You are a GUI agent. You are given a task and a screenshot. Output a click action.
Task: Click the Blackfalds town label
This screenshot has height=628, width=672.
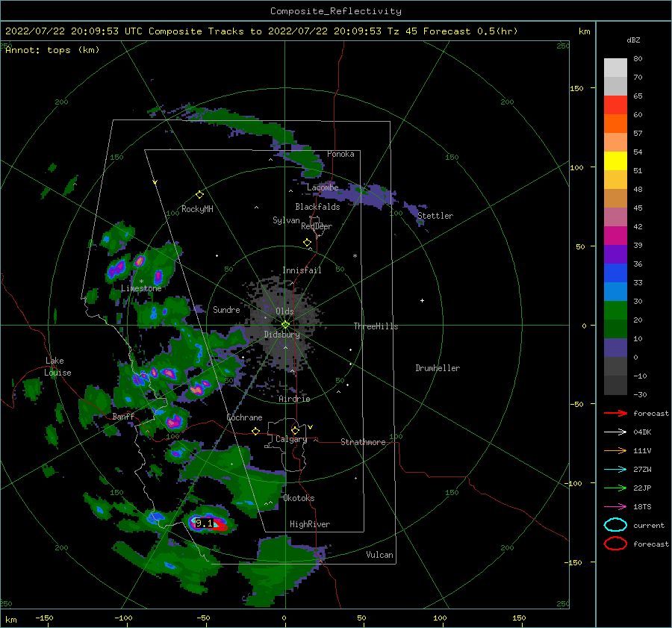click(317, 207)
